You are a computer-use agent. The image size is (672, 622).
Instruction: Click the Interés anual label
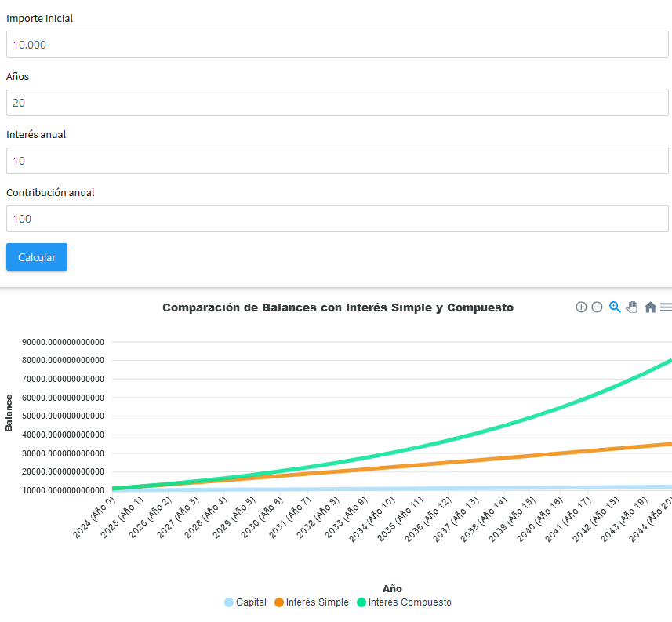pyautogui.click(x=36, y=134)
